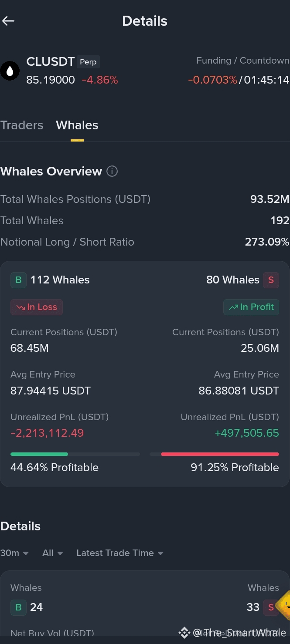Click the In Loss tag

(37, 307)
